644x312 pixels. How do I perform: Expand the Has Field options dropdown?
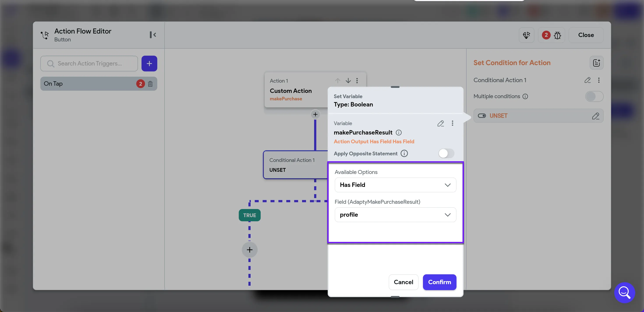395,185
